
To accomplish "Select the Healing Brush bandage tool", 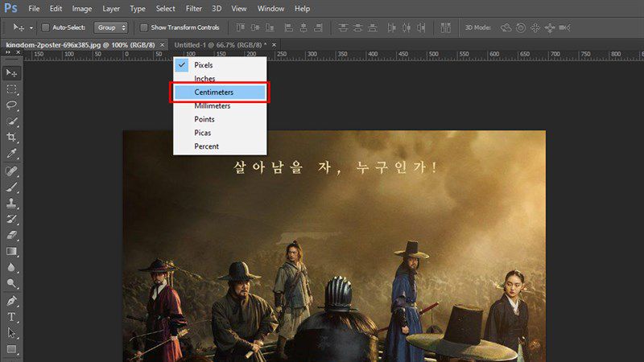I will (11, 171).
